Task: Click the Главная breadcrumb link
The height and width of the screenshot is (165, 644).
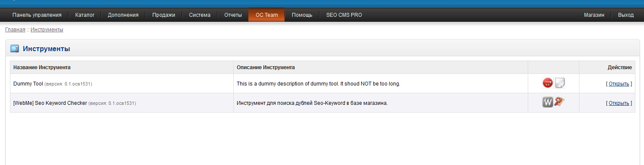Action: tap(15, 30)
